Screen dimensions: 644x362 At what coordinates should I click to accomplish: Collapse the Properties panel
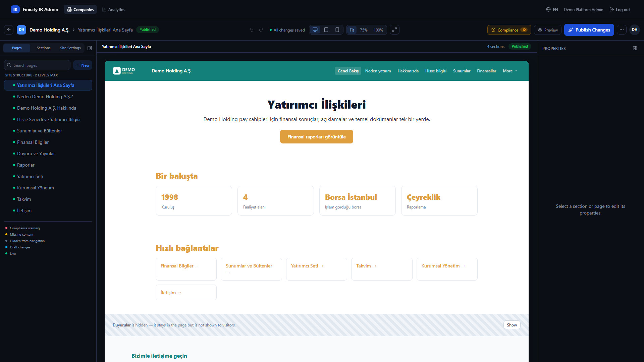point(635,48)
